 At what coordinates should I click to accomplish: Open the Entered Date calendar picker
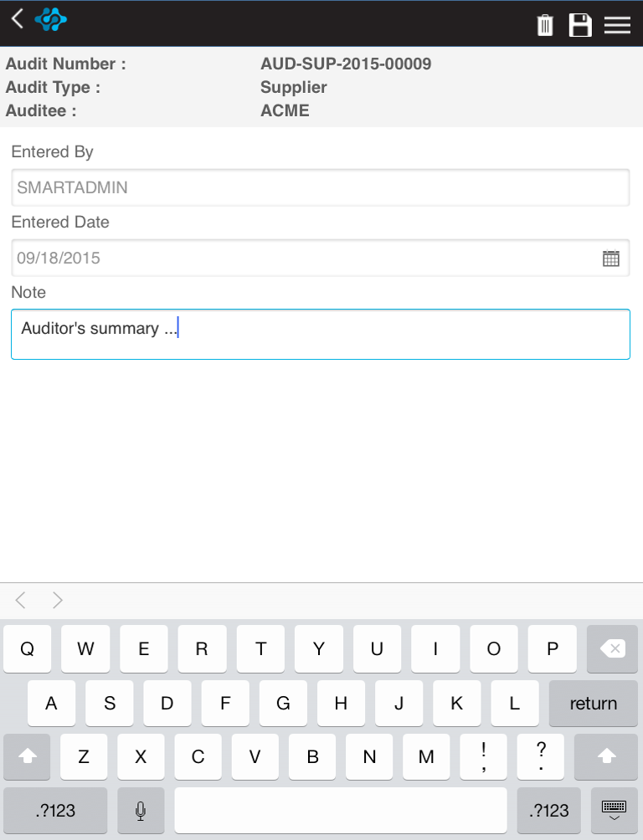(x=611, y=259)
